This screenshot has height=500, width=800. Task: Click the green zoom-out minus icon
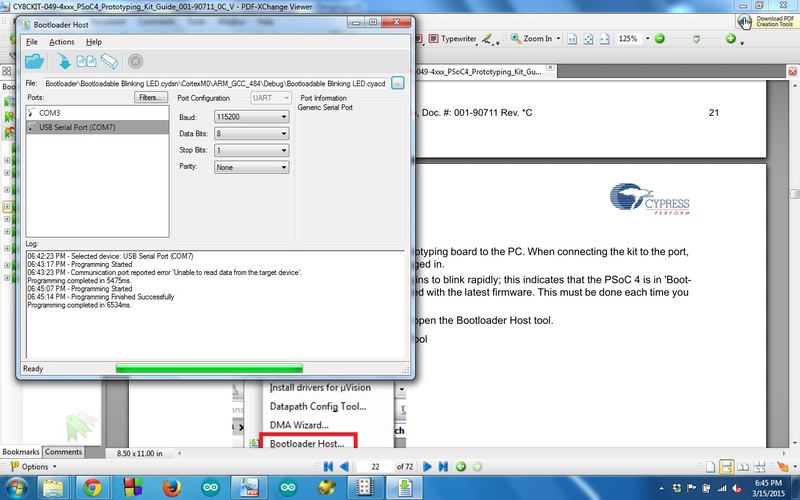click(659, 38)
